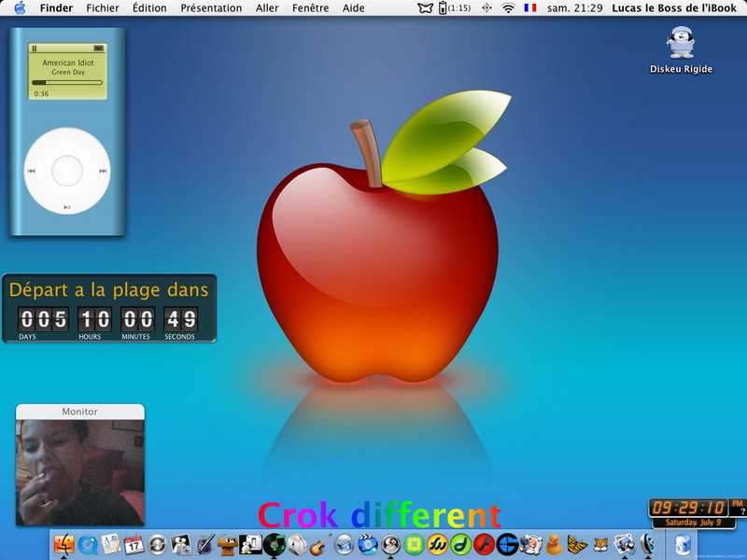747x560 pixels.
Task: Open user menu Lucas le Boss de l'iBook
Action: coord(674,8)
